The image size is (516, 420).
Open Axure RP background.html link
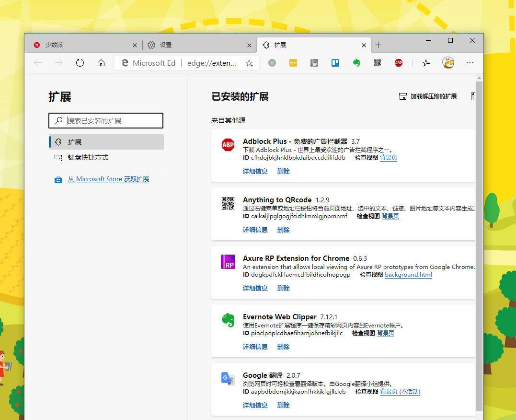tap(408, 275)
